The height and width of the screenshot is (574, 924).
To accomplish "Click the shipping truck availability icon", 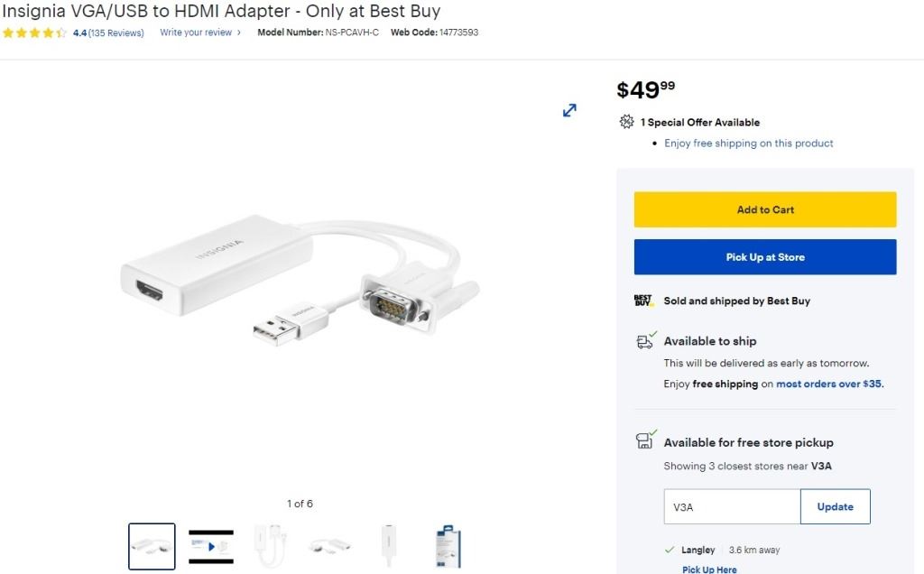I will [x=645, y=341].
